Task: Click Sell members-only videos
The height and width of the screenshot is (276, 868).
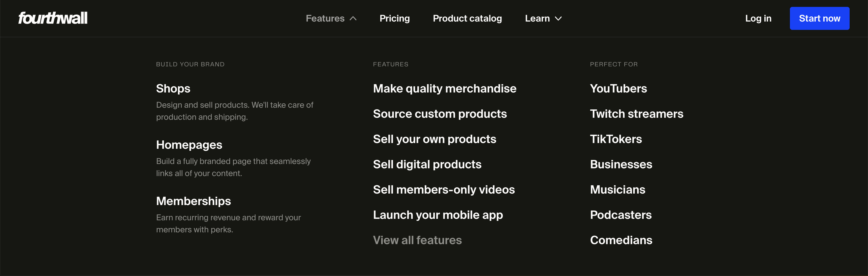Action: pos(444,190)
